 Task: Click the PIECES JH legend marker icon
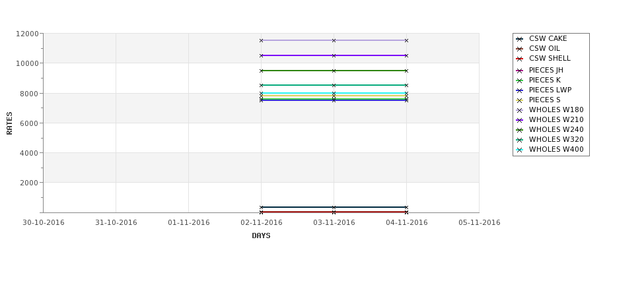click(x=520, y=71)
